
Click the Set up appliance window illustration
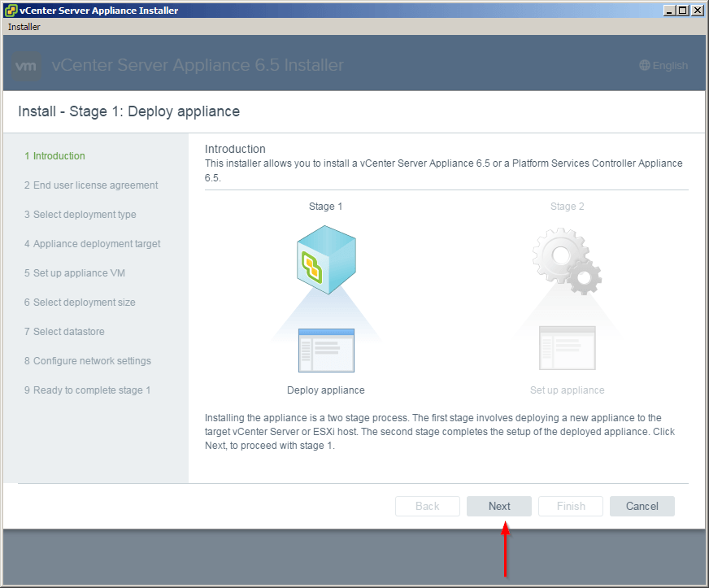(567, 347)
